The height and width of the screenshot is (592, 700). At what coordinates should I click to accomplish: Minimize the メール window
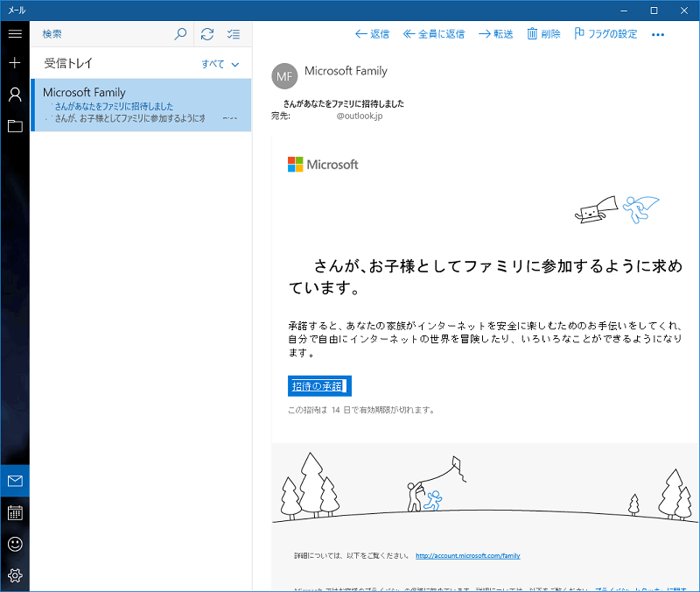[x=624, y=11]
